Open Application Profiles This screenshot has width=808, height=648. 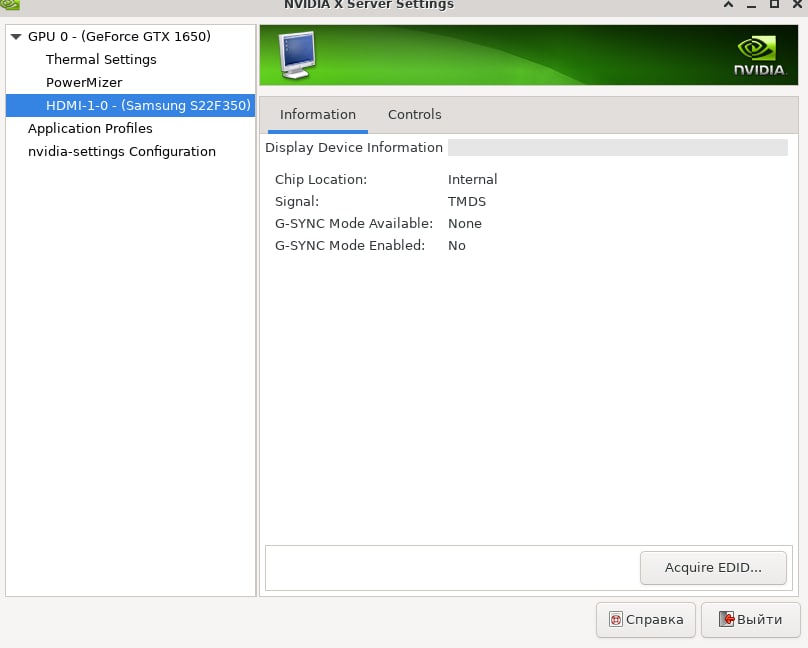coord(90,128)
